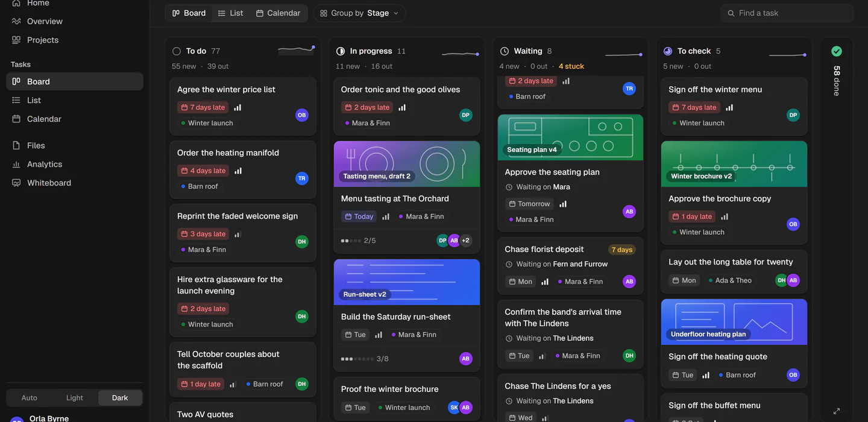Click the 4 stuck filter in Waiting
Screen dimensions: 868x422
pos(571,66)
